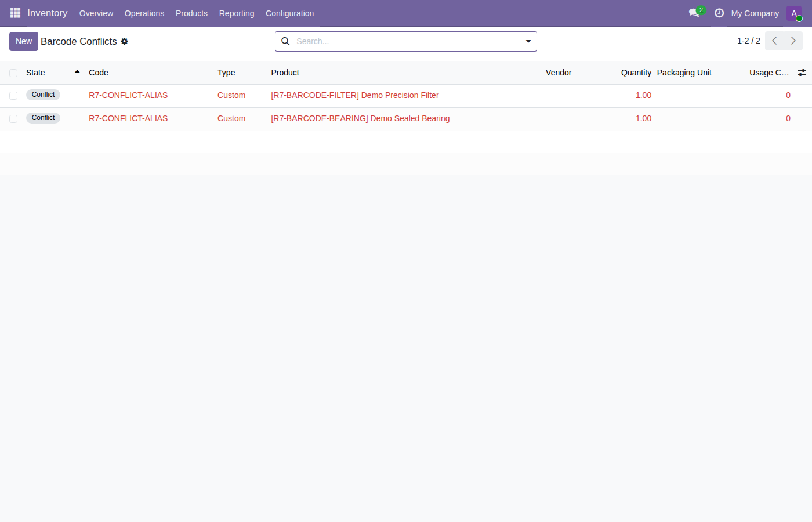Go to the previous page arrow
The width and height of the screenshot is (812, 522).
click(x=774, y=41)
